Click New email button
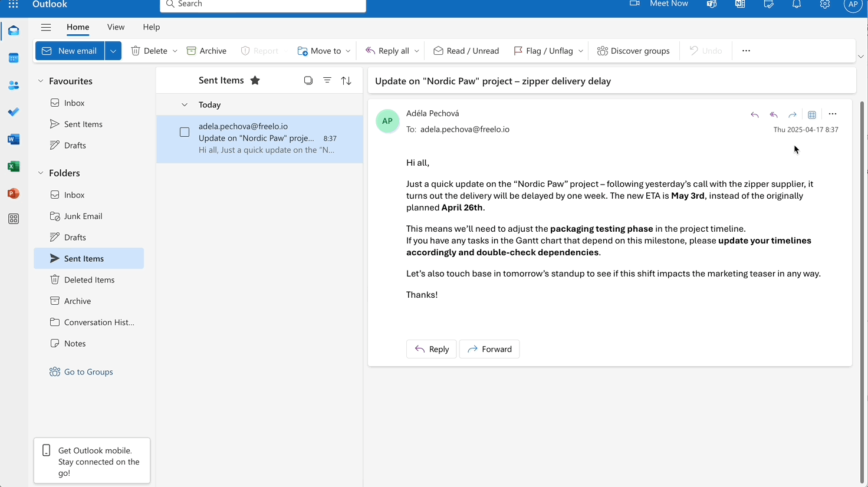The height and width of the screenshot is (487, 868). (70, 51)
